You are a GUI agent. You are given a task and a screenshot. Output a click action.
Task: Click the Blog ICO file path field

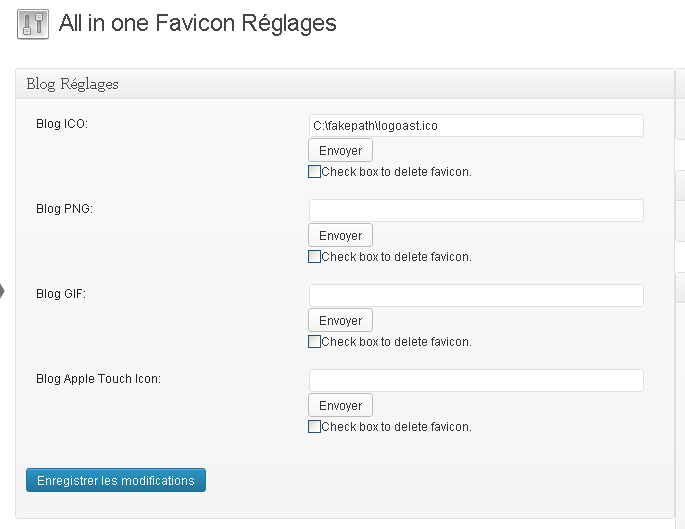click(476, 126)
